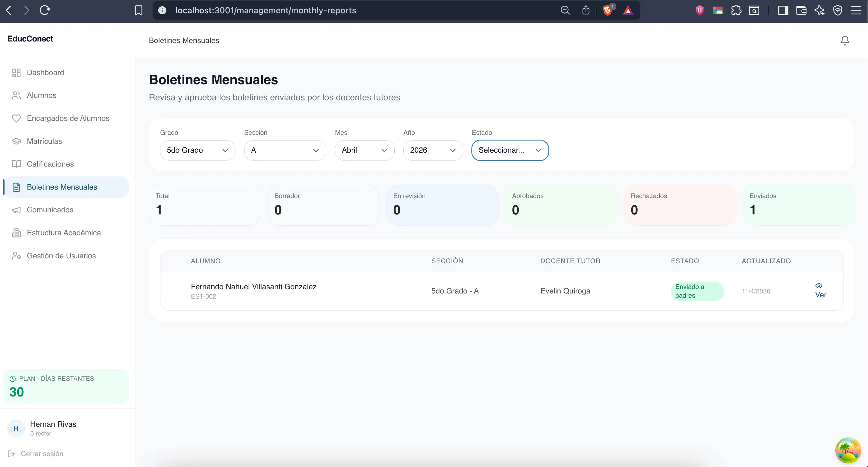Click the Comunicados megaphone icon
868x467 pixels.
tap(16, 210)
